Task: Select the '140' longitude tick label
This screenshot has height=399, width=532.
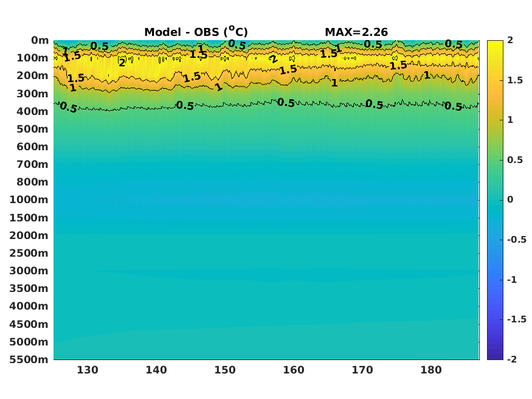Action: (156, 370)
